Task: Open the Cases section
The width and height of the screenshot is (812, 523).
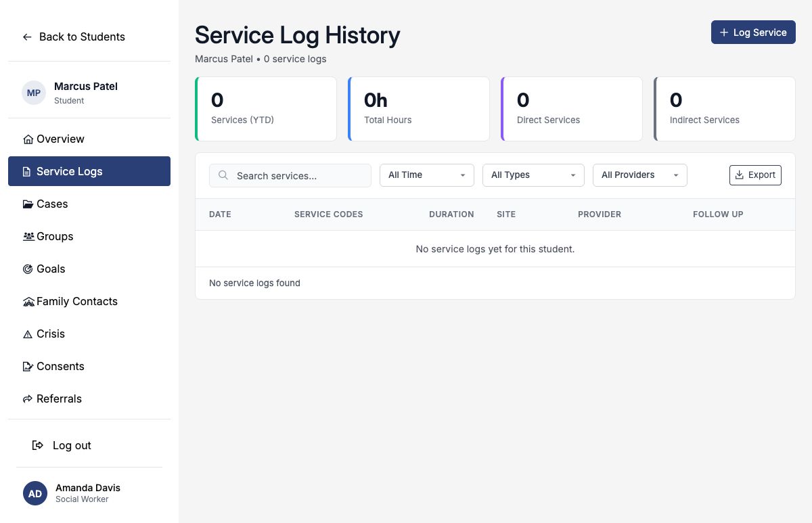Action: tap(89, 204)
